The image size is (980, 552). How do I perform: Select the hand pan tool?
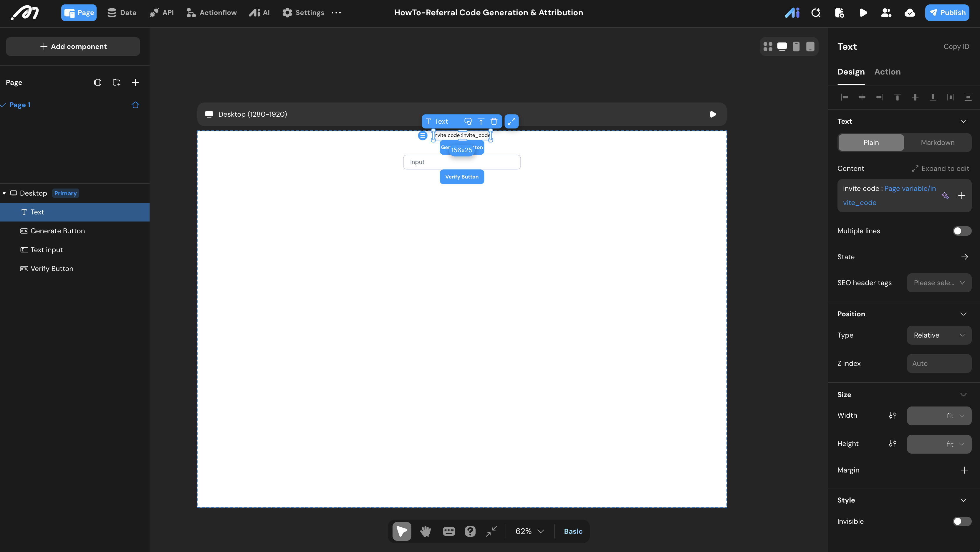click(425, 531)
